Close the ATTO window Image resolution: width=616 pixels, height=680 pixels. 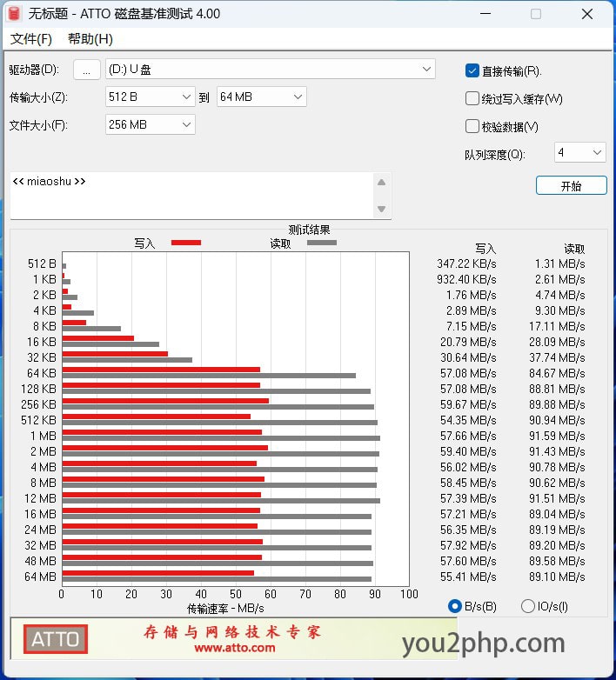pyautogui.click(x=587, y=14)
